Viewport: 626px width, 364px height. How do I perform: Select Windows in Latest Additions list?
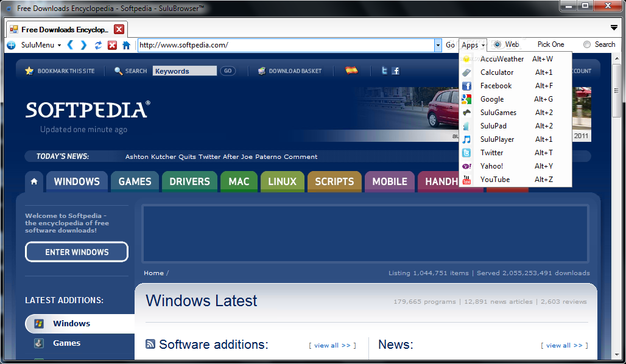(80, 323)
